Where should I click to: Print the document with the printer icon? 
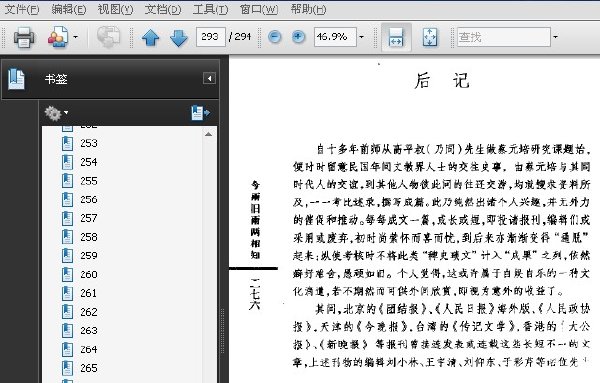pyautogui.click(x=24, y=37)
